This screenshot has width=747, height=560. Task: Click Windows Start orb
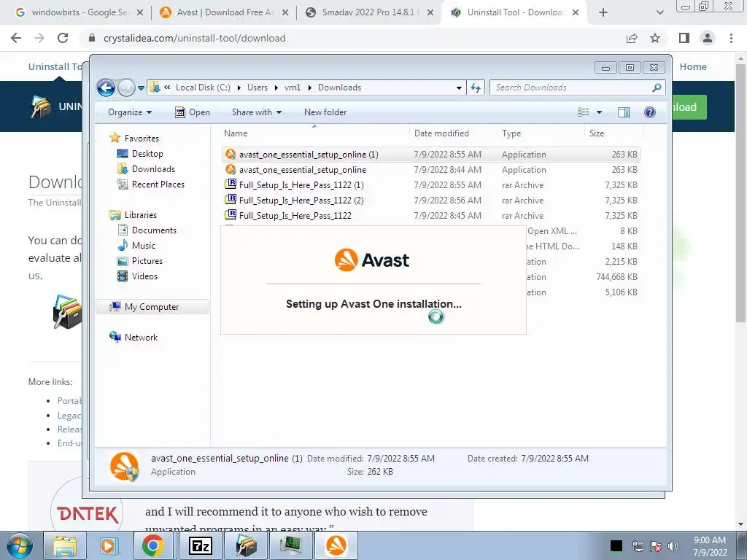tap(19, 545)
